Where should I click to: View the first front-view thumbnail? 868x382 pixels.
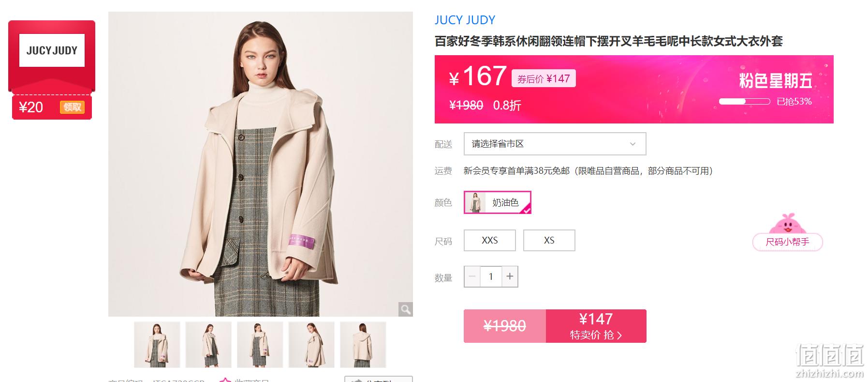[x=157, y=345]
